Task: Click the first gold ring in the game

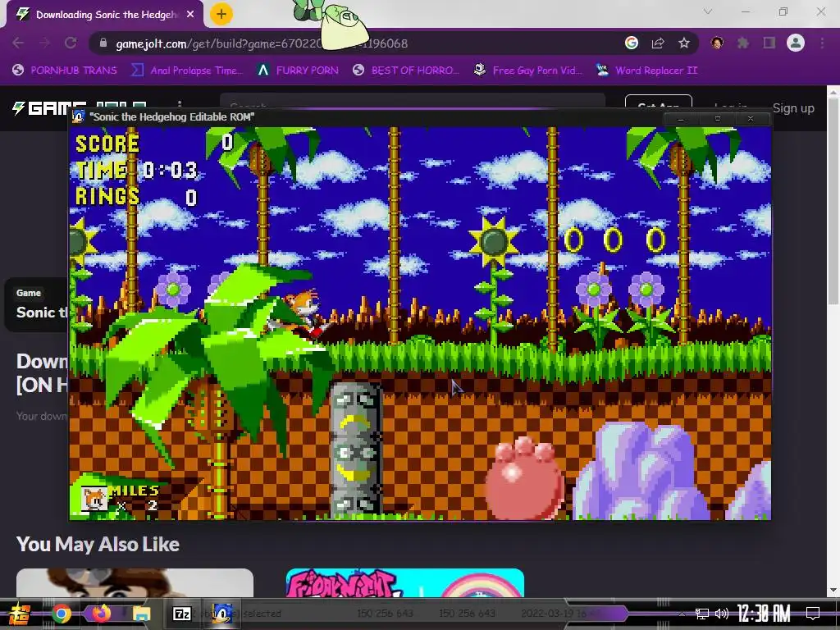Action: pos(573,240)
